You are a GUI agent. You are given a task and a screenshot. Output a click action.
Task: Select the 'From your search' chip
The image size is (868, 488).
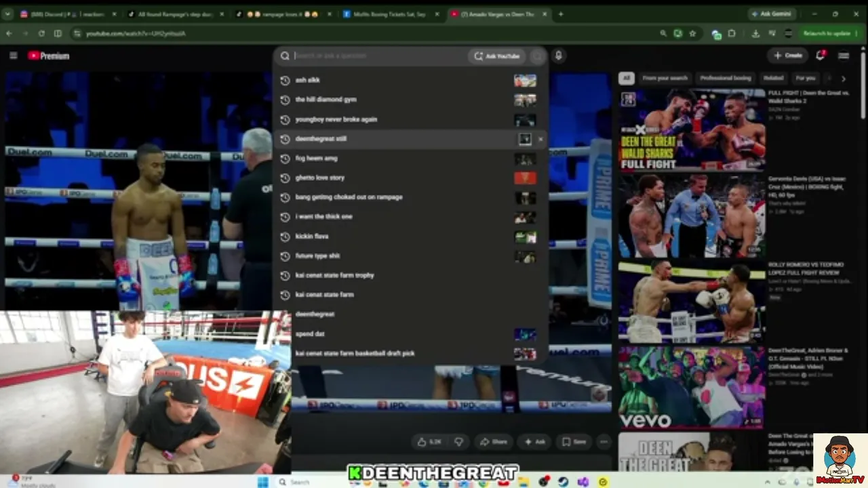click(665, 78)
